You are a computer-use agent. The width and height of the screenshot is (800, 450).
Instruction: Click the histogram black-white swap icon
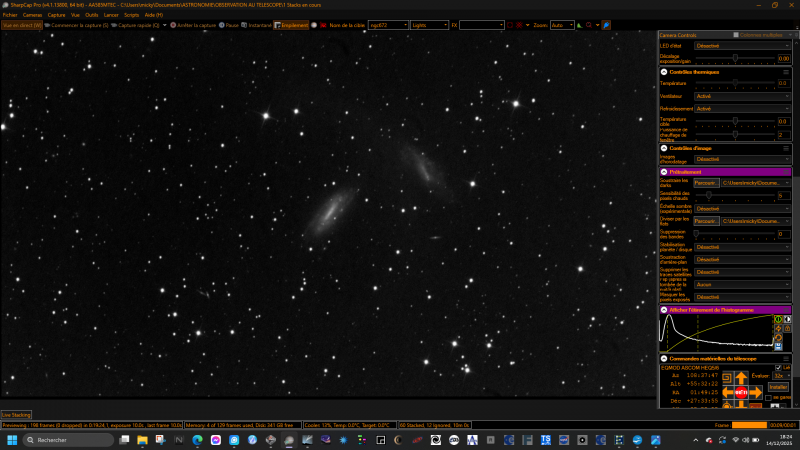[x=787, y=319]
